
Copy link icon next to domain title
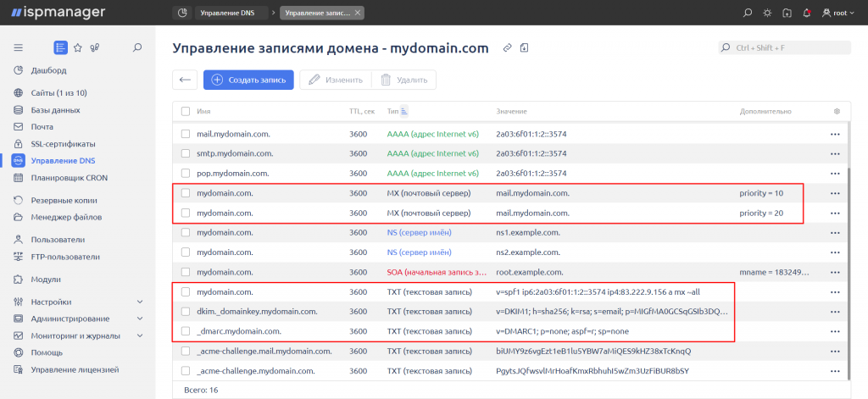(507, 48)
